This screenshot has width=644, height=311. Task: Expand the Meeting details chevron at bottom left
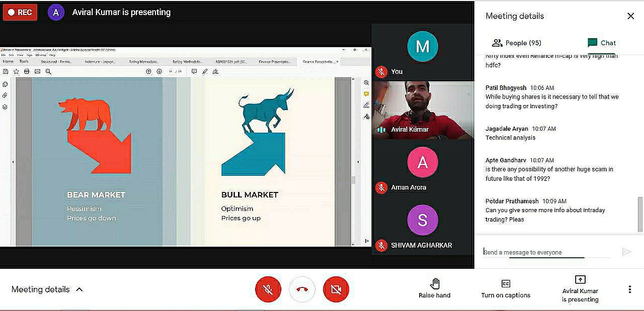pyautogui.click(x=79, y=289)
